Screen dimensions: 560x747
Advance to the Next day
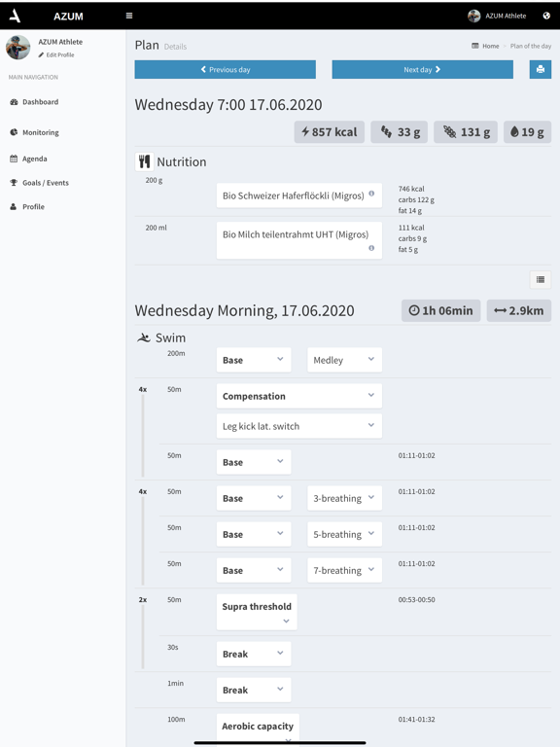pyautogui.click(x=422, y=70)
